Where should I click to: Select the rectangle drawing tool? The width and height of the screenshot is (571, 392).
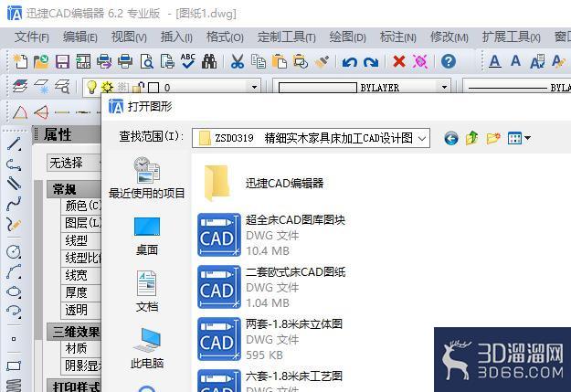14,366
